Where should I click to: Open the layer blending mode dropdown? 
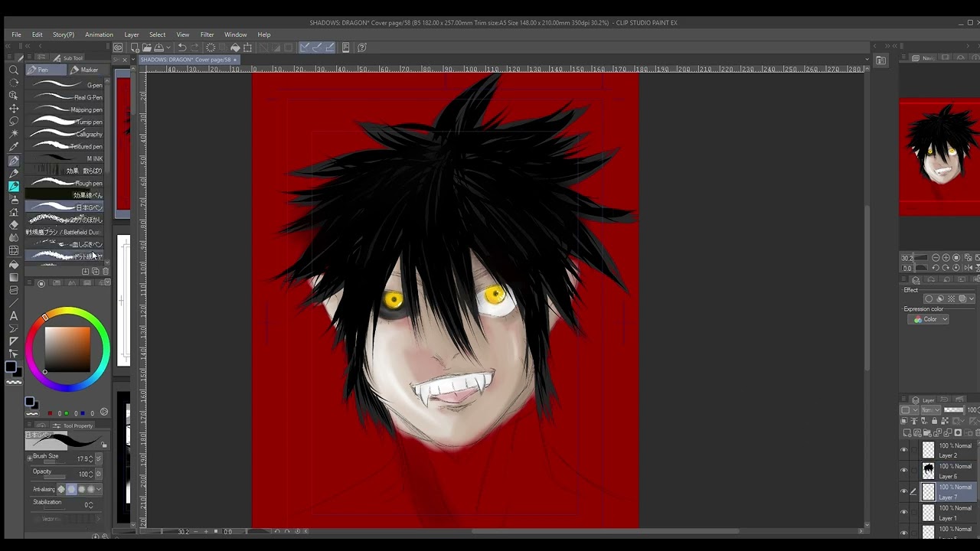tap(930, 410)
